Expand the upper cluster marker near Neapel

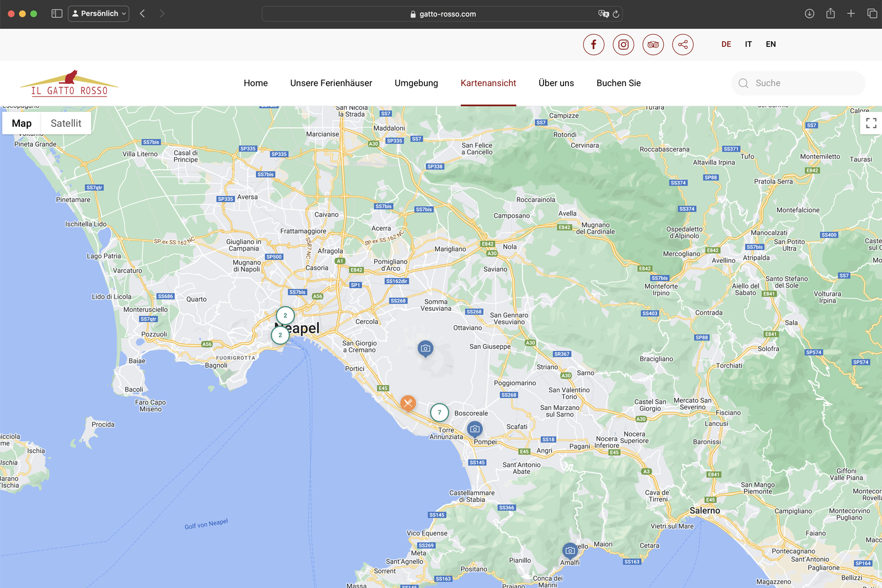[x=285, y=315]
